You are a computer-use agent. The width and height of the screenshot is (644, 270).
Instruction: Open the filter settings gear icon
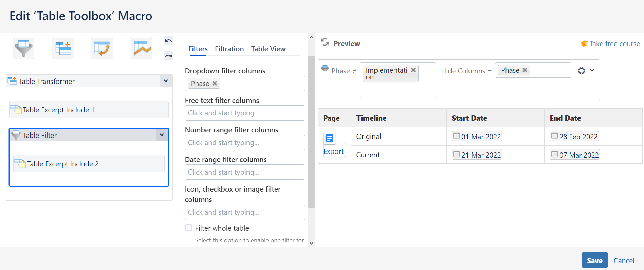(x=582, y=71)
